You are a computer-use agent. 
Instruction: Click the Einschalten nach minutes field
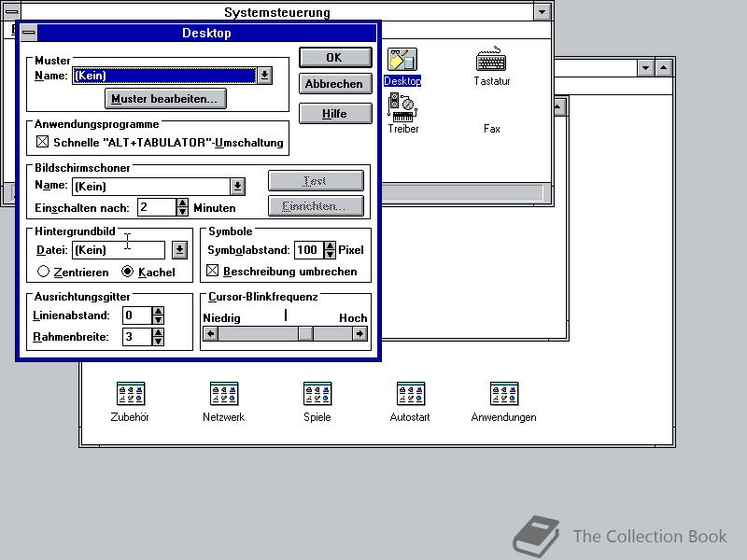157,207
